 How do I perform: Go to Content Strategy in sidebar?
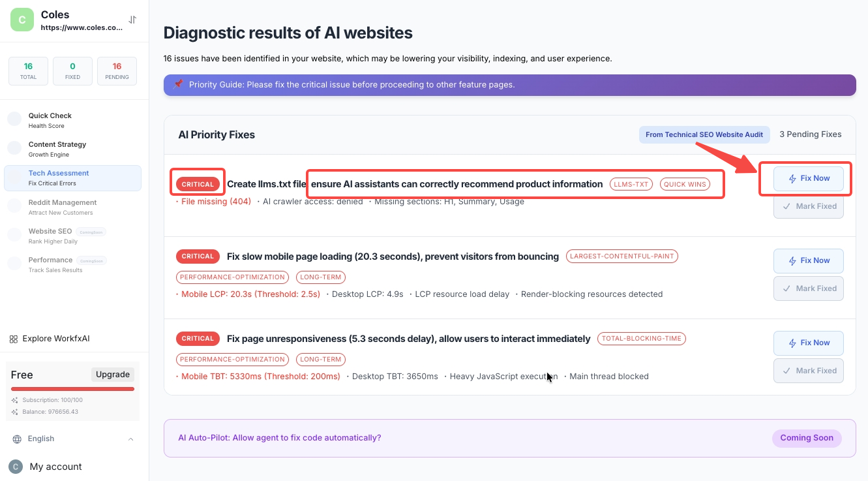pyautogui.click(x=57, y=149)
